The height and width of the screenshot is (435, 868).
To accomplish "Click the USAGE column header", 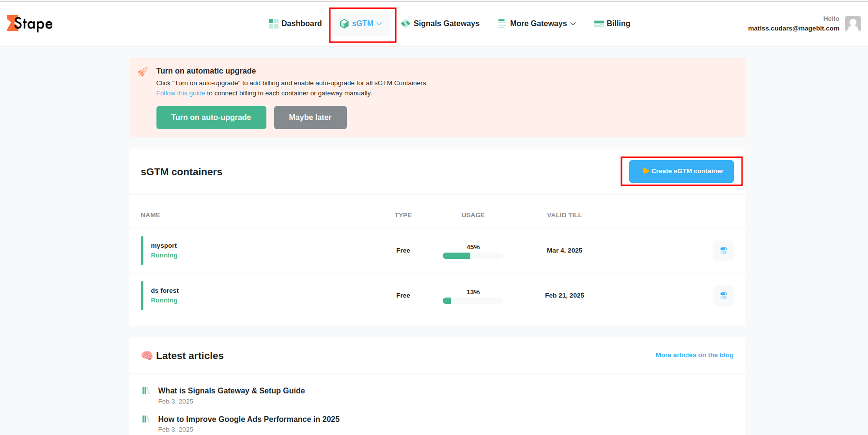I will pyautogui.click(x=473, y=215).
